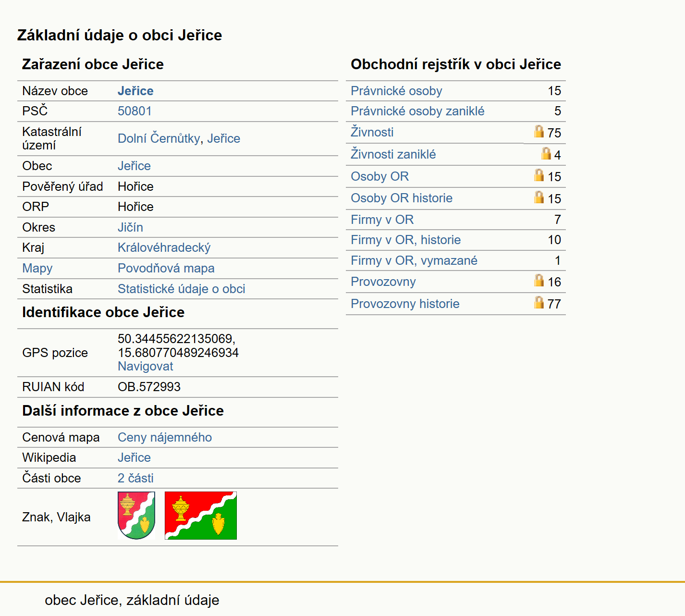The width and height of the screenshot is (685, 616).
Task: Open the 2 části link
Action: 135,478
